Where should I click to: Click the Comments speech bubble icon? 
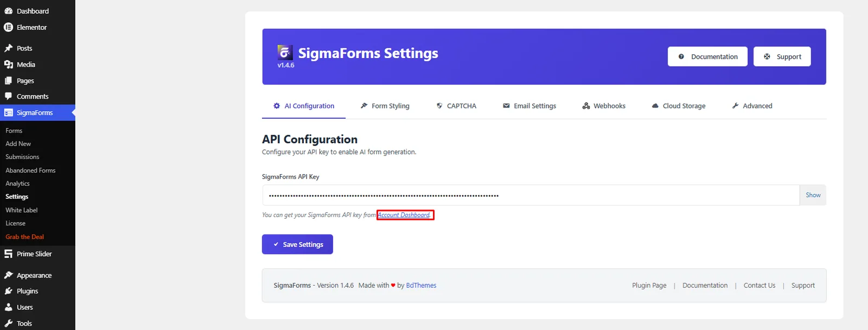pos(8,96)
